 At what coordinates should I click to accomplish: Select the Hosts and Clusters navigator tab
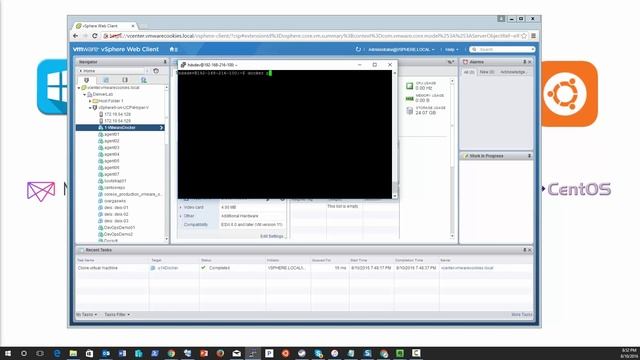click(x=87, y=80)
